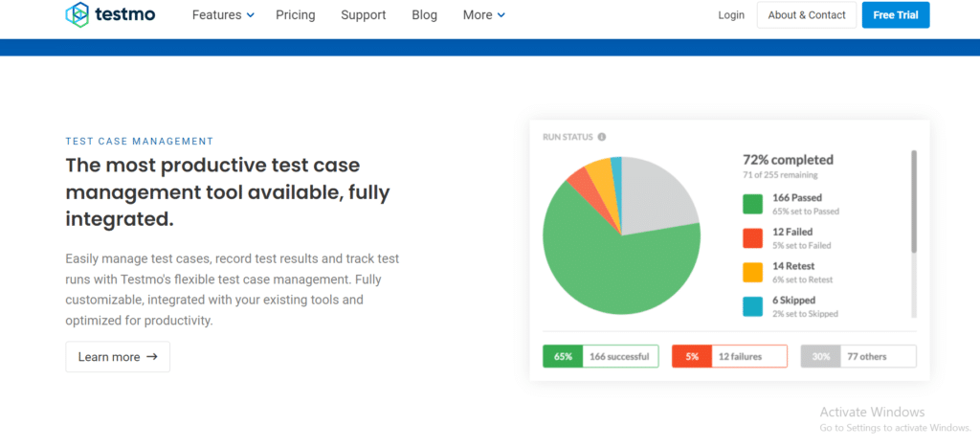The image size is (980, 447).
Task: Click the Login link
Action: point(731,15)
